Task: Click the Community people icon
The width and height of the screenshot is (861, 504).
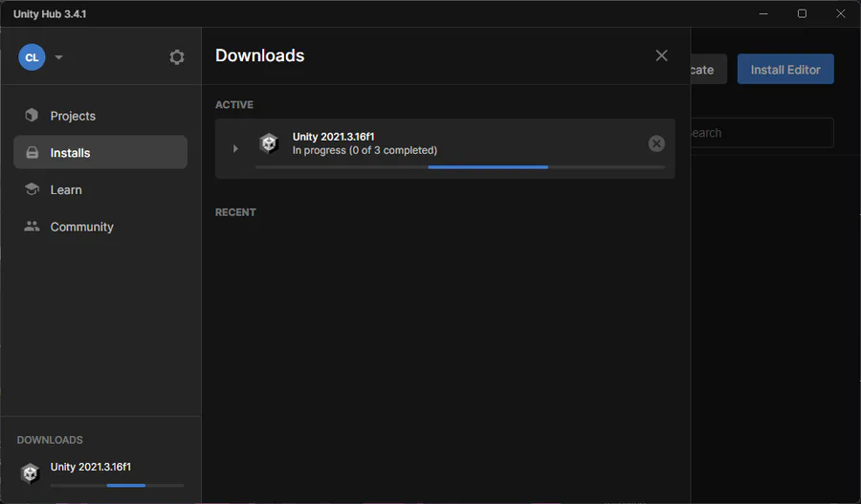Action: click(x=32, y=226)
